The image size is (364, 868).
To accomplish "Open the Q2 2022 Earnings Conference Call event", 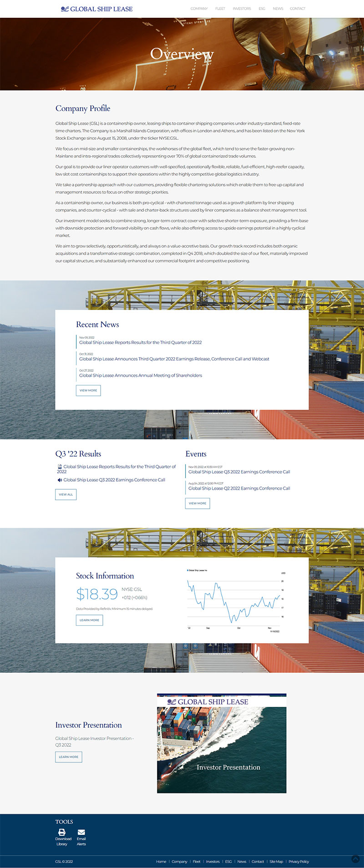I will pyautogui.click(x=239, y=488).
